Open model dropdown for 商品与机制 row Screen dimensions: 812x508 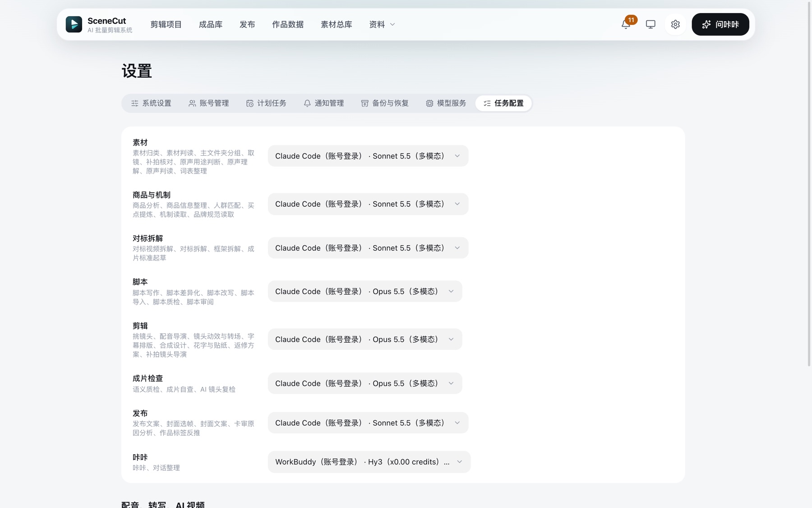(x=368, y=204)
